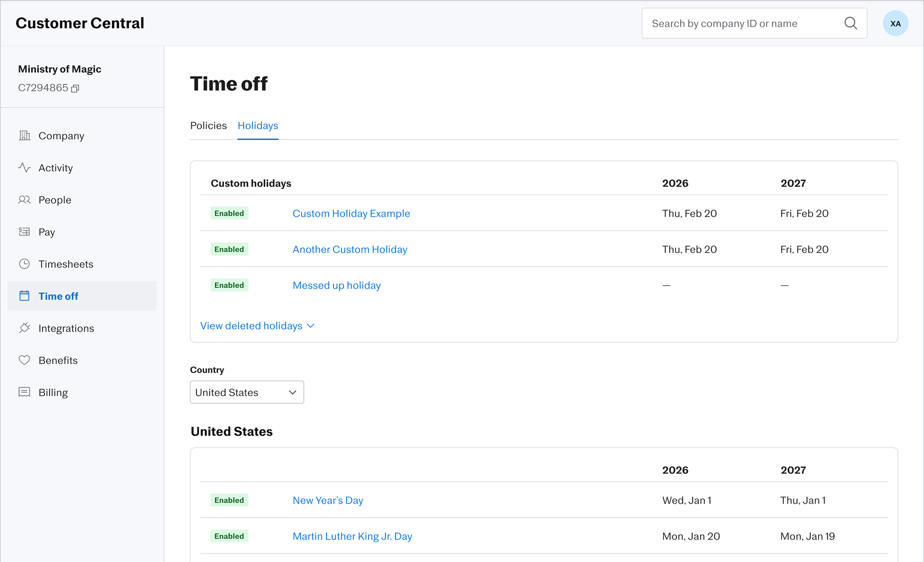Click the Integrations plug icon
This screenshot has width=924, height=562.
click(x=25, y=328)
